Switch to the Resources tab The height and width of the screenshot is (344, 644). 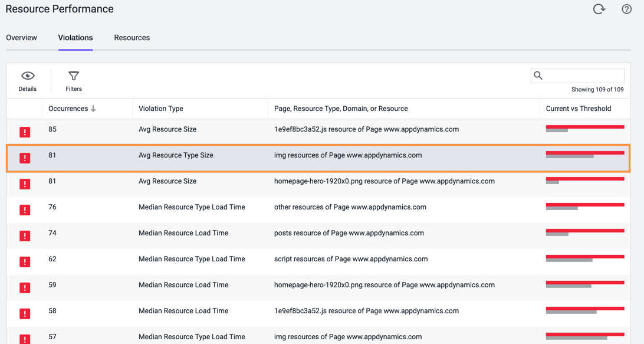coord(132,38)
